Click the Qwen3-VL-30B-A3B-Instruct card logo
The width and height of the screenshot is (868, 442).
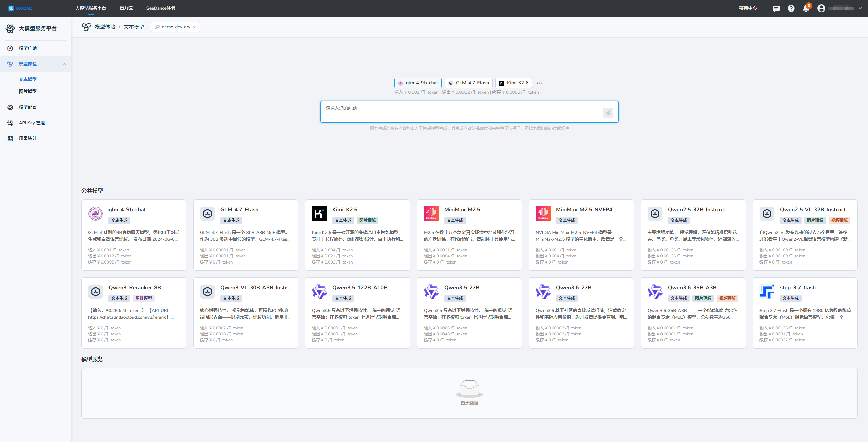pyautogui.click(x=208, y=292)
